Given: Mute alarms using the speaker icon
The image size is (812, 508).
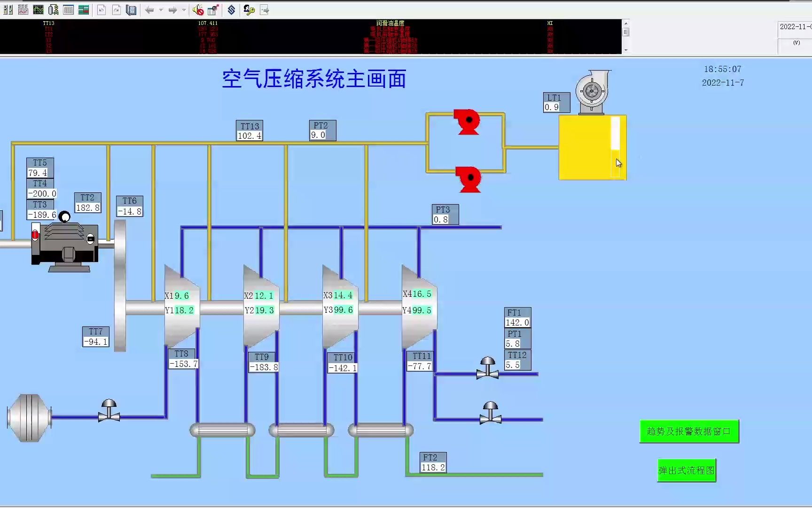Looking at the screenshot, I should (196, 9).
